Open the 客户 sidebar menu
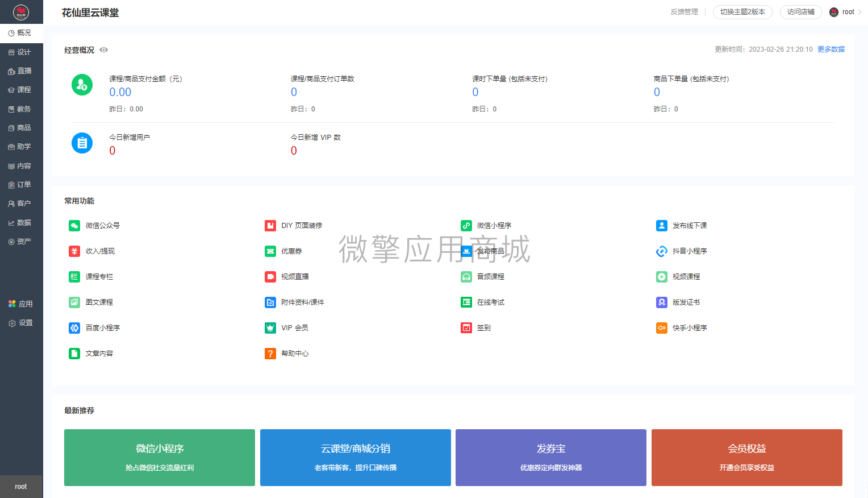The height and width of the screenshot is (498, 868). pyautogui.click(x=22, y=204)
